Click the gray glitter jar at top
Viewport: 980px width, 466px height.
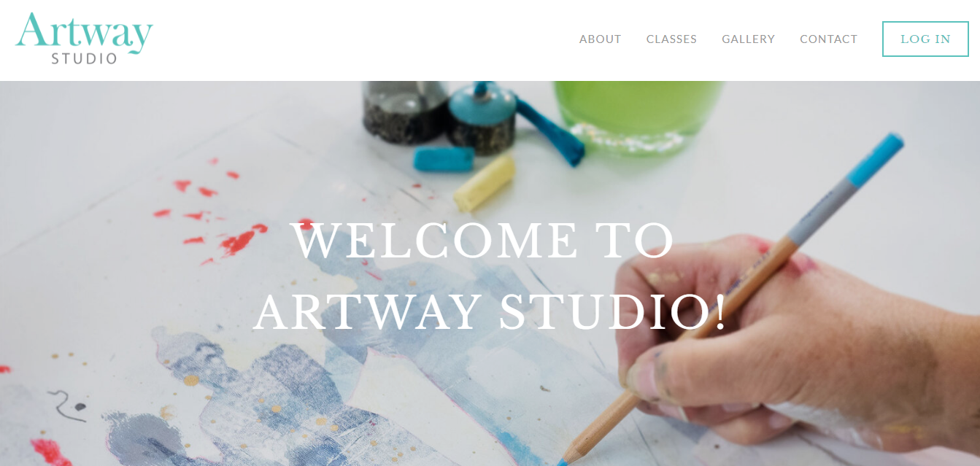point(406,111)
